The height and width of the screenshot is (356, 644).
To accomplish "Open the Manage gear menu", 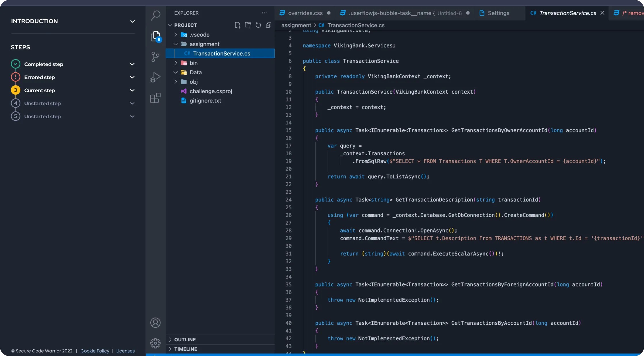I will [x=155, y=343].
